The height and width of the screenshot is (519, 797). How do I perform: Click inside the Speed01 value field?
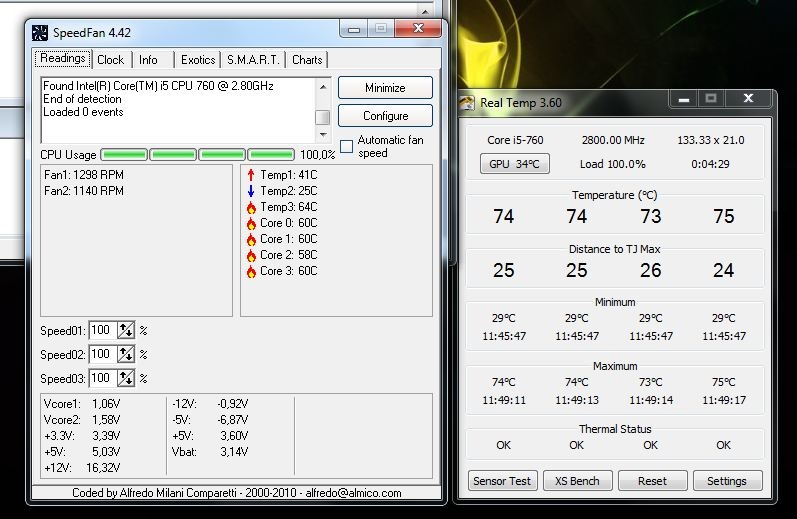pos(103,330)
